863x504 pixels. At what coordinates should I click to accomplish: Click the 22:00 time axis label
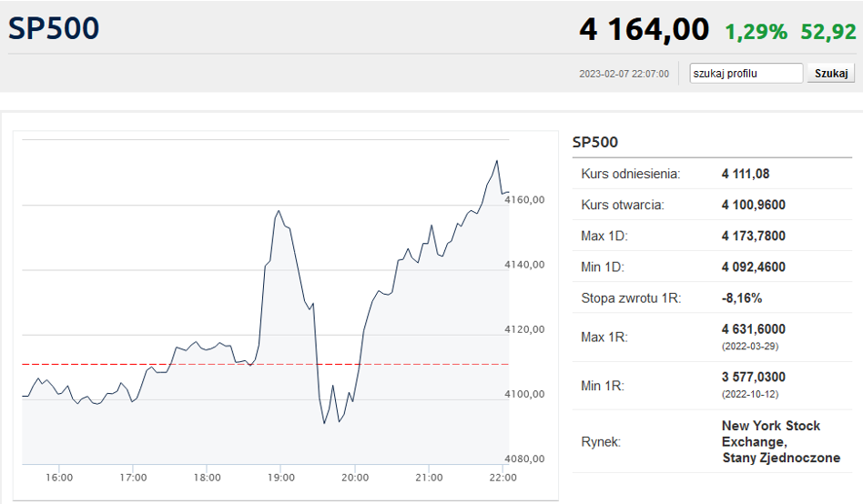503,478
